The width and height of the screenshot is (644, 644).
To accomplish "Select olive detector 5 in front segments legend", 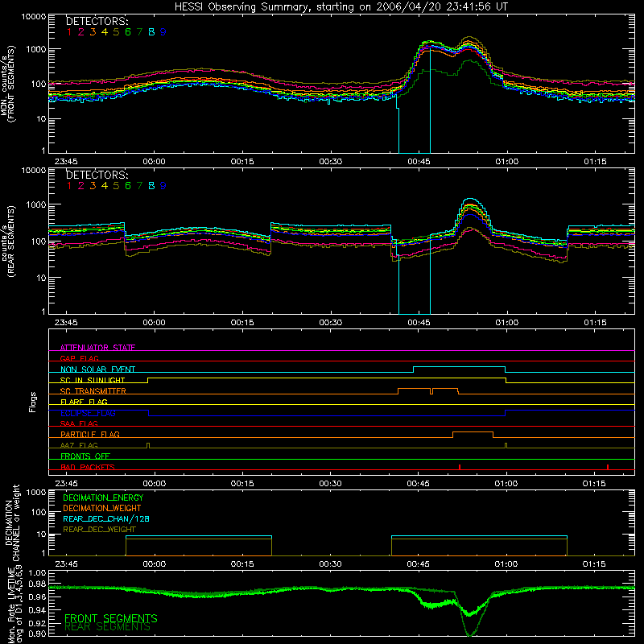I will (x=116, y=32).
